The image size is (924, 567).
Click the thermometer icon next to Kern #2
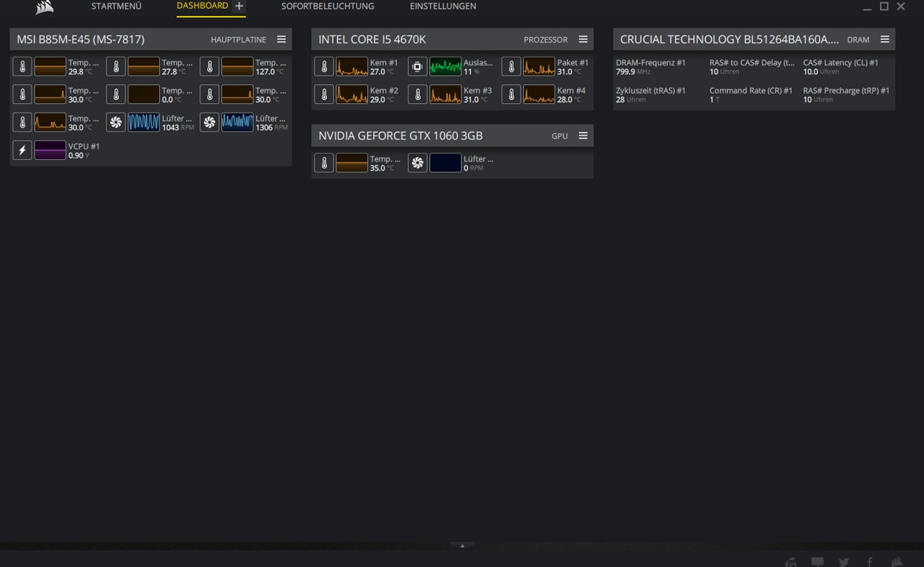pos(324,94)
